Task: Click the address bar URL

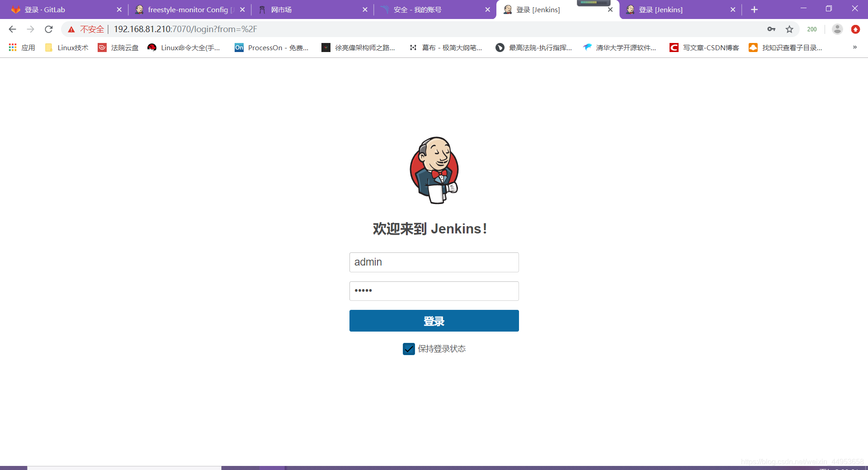Action: pos(185,29)
